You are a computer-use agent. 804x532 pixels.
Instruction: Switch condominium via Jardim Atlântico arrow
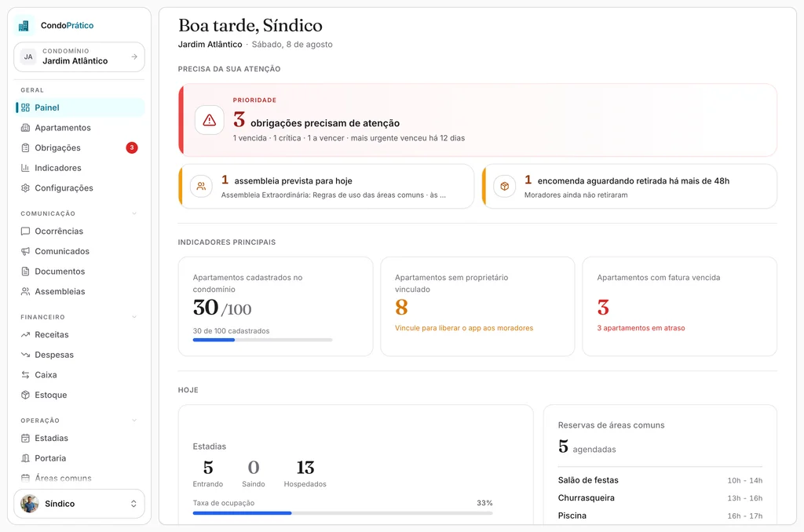point(134,56)
